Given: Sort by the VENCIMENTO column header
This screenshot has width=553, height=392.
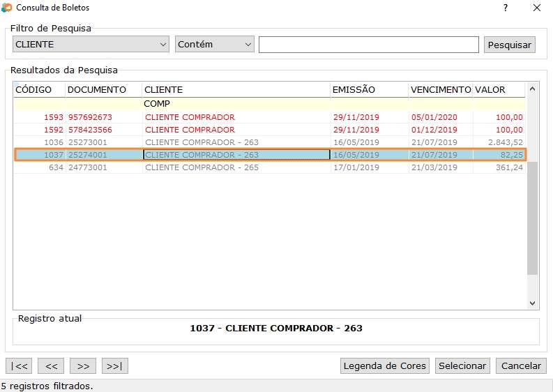Looking at the screenshot, I should coord(440,89).
